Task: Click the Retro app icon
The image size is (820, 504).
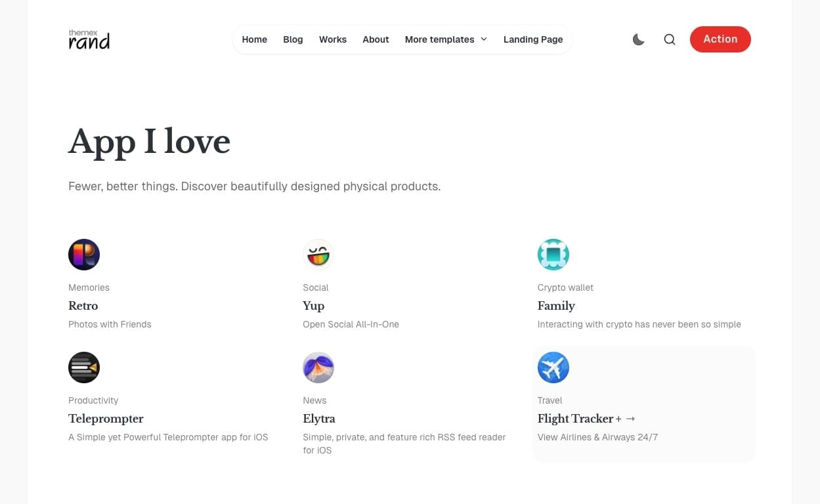Action: click(x=84, y=255)
